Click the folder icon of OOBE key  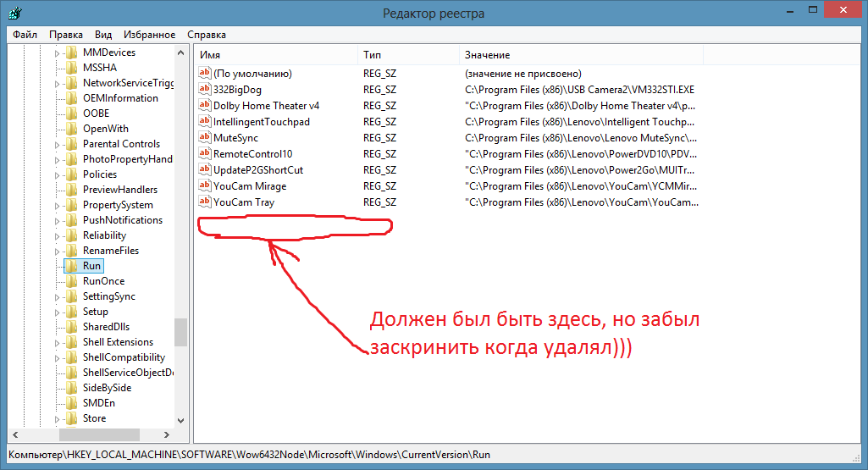pos(72,113)
